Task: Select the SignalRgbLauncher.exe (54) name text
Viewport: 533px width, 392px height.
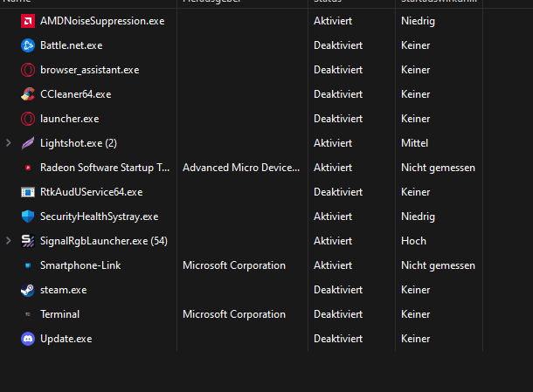Action: 104,241
